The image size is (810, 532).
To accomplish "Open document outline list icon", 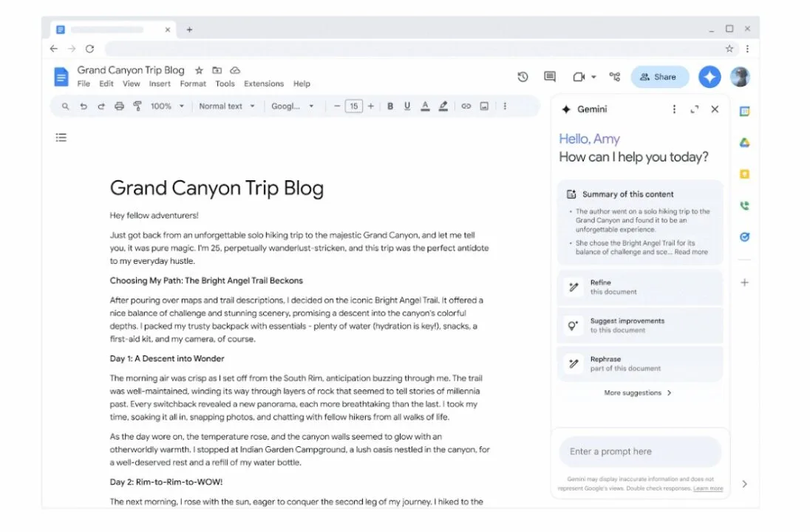I will pos(61,137).
